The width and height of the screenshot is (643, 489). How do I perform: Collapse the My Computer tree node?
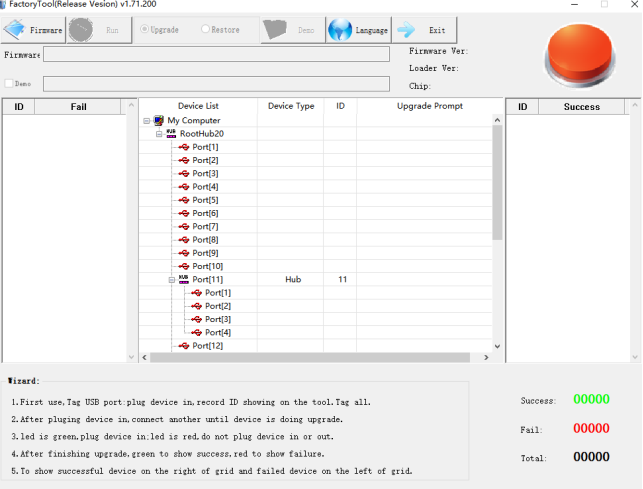146,120
